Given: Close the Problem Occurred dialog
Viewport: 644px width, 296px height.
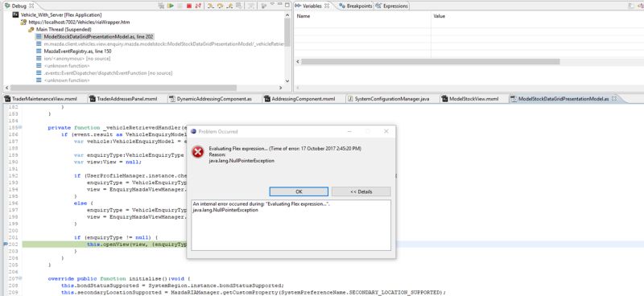Looking at the screenshot, I should [x=386, y=131].
